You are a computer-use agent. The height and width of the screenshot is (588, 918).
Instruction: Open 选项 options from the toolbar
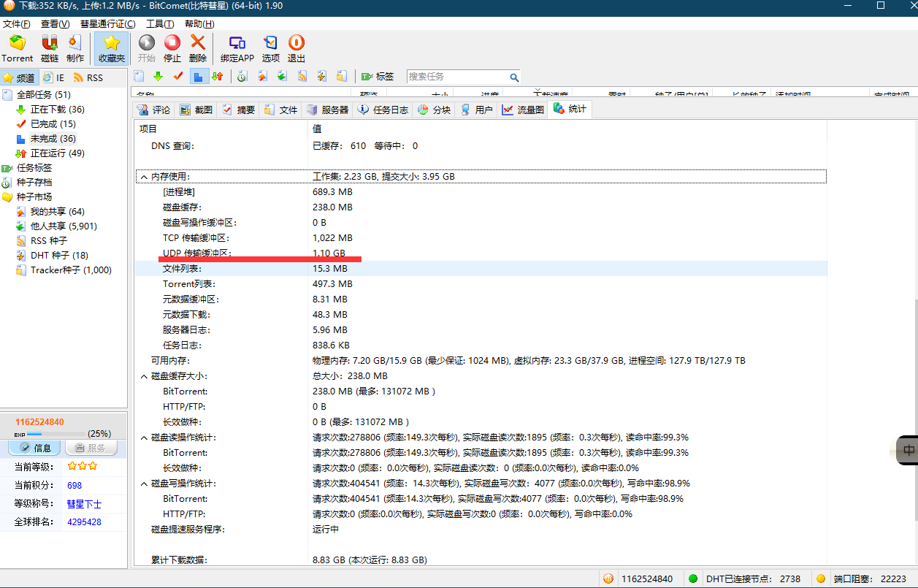pyautogui.click(x=271, y=49)
